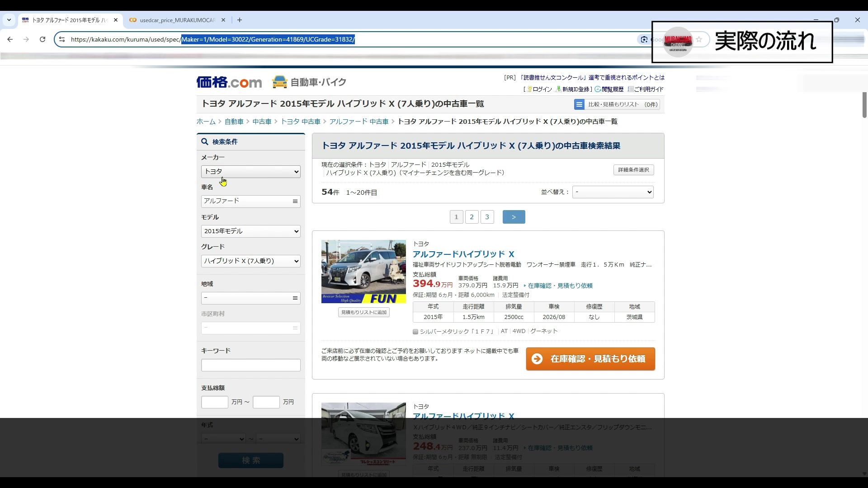
Task: Click the orange 在庫確認・見積もり依頼 button
Action: coord(590,359)
